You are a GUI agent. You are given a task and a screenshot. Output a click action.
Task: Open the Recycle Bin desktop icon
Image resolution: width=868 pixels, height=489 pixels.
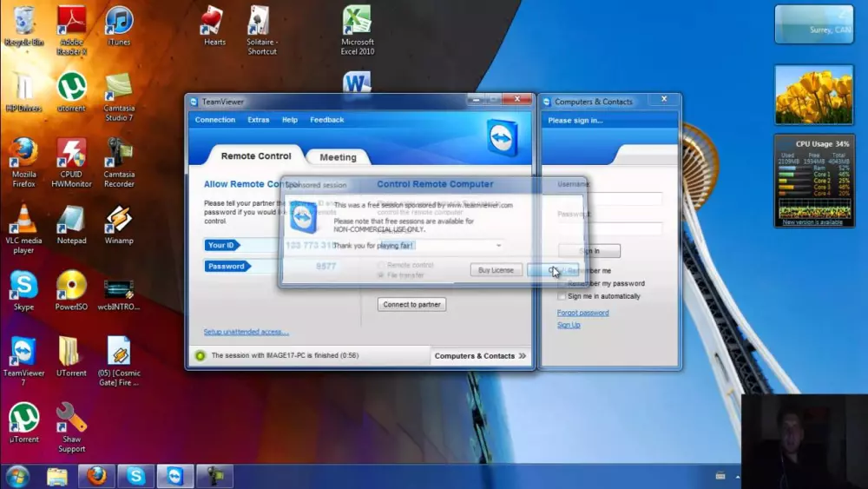point(23,27)
